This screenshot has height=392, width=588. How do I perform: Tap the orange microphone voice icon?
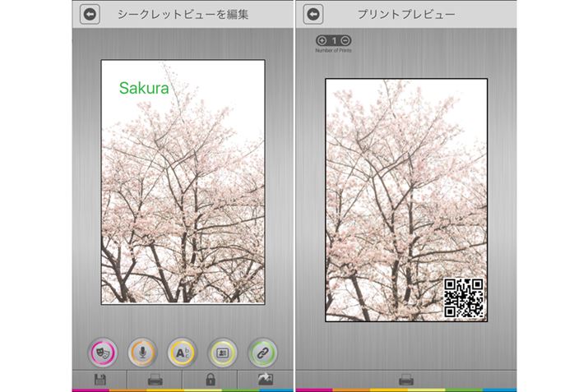pyautogui.click(x=142, y=353)
